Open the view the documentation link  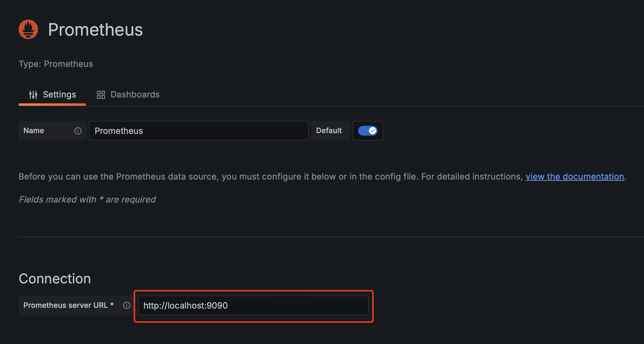[574, 176]
